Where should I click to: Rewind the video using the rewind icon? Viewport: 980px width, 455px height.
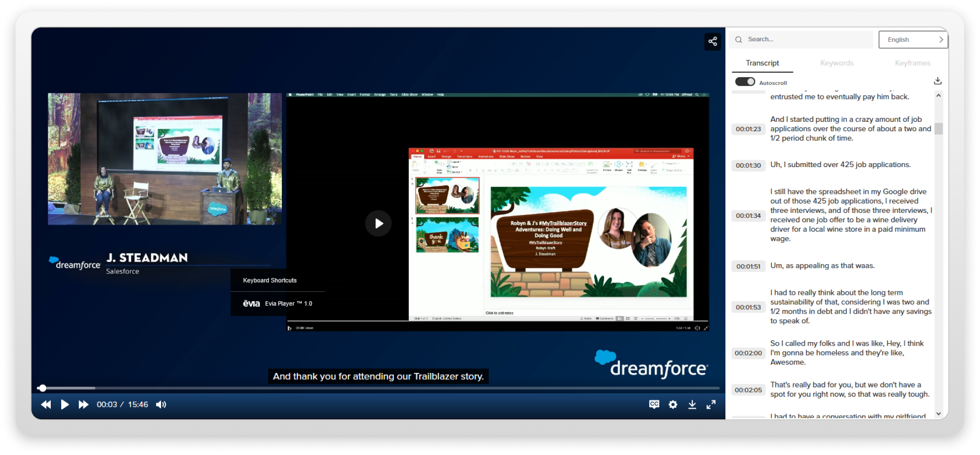coord(46,404)
